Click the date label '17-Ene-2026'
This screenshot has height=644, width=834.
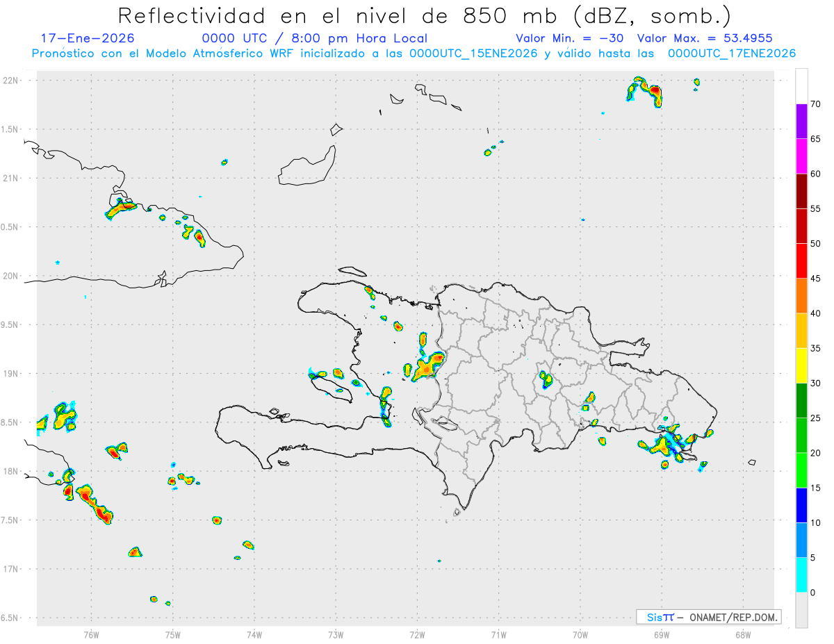[88, 38]
